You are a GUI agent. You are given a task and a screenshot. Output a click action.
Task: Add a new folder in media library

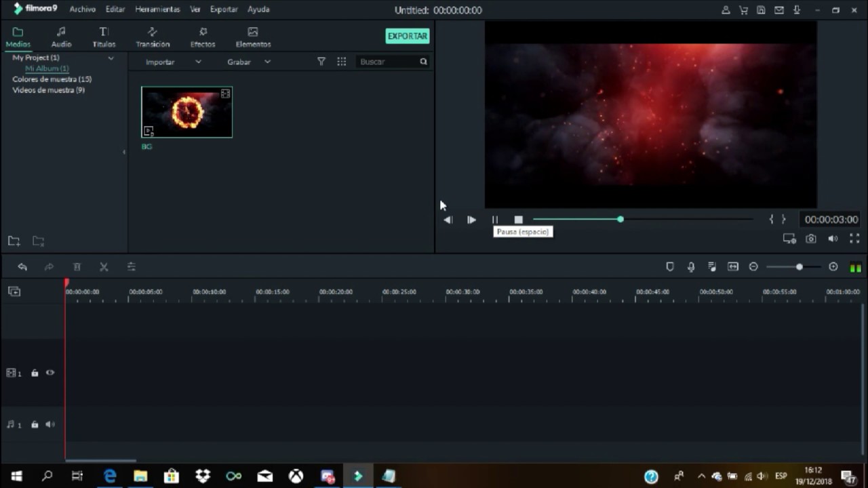coord(14,241)
